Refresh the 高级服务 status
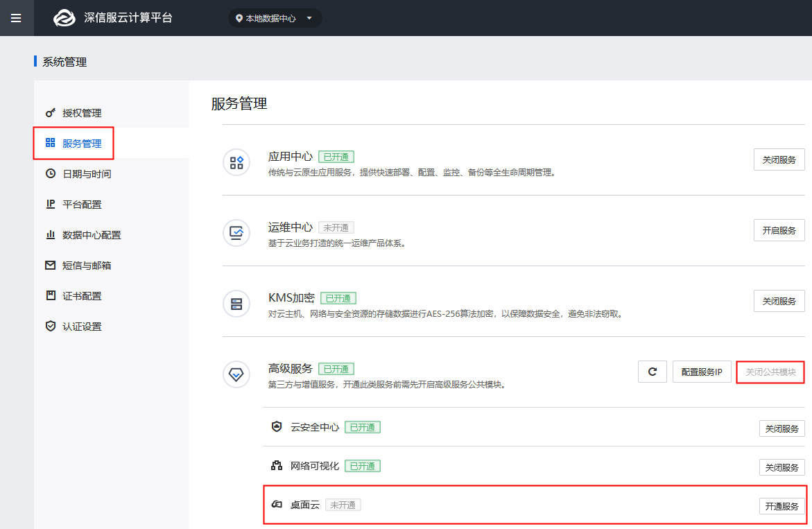Screen dimensions: 812x529 click(653, 372)
